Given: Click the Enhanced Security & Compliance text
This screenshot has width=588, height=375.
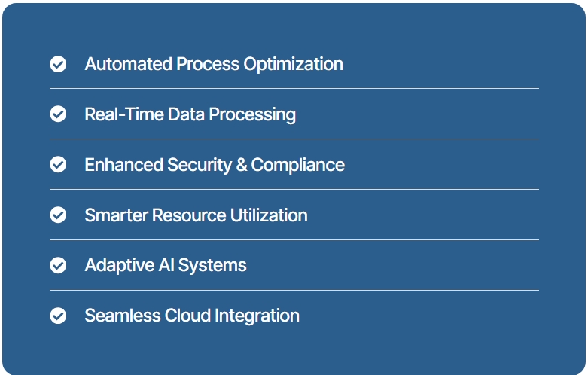Looking at the screenshot, I should click(x=215, y=165).
